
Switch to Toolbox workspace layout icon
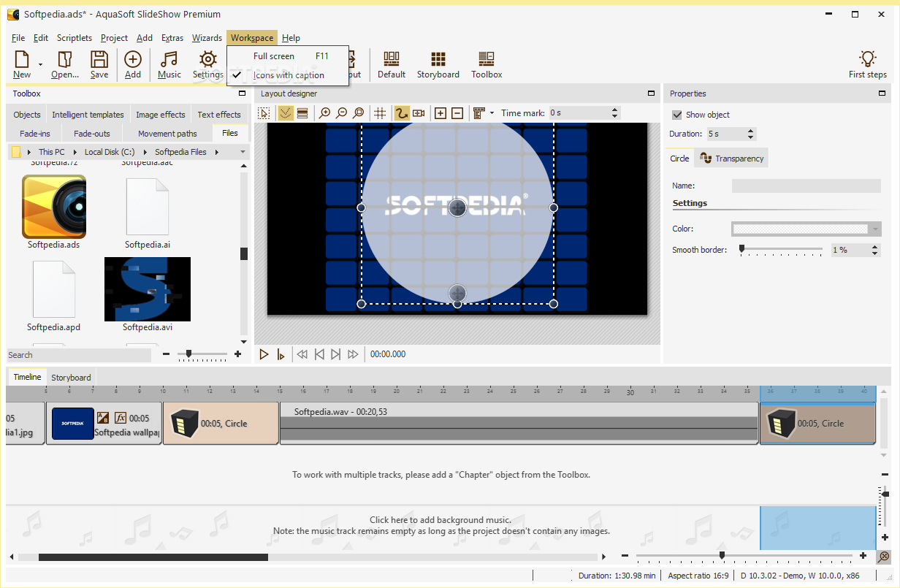pos(487,64)
